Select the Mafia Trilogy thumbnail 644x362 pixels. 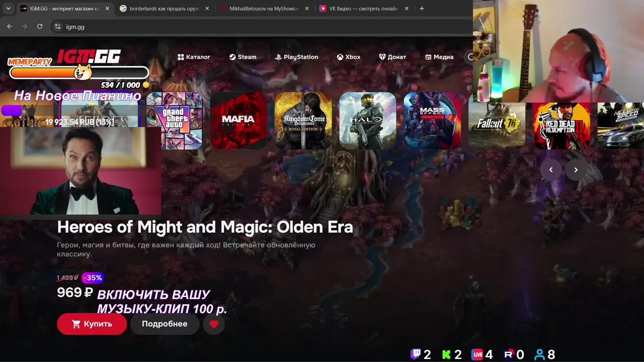pos(238,121)
